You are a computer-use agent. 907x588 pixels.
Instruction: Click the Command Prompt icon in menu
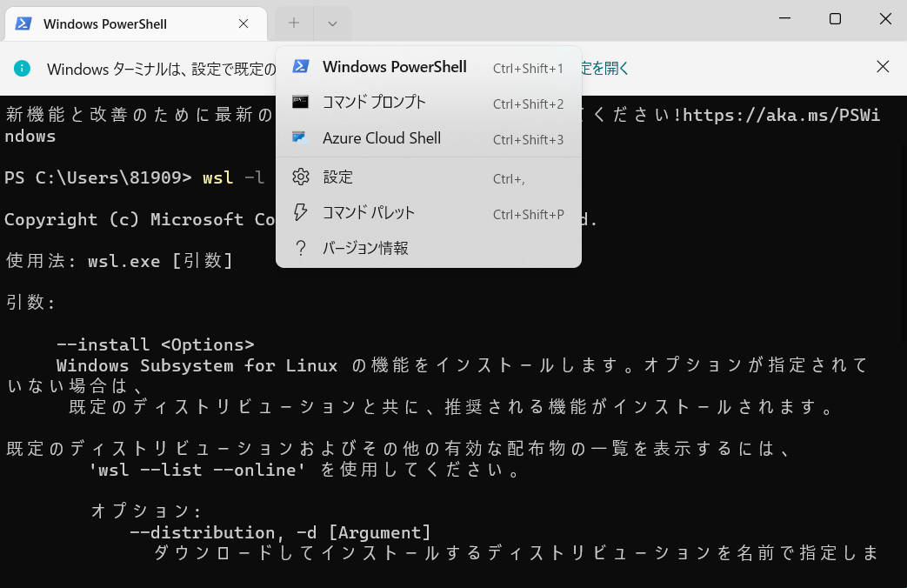(x=300, y=102)
